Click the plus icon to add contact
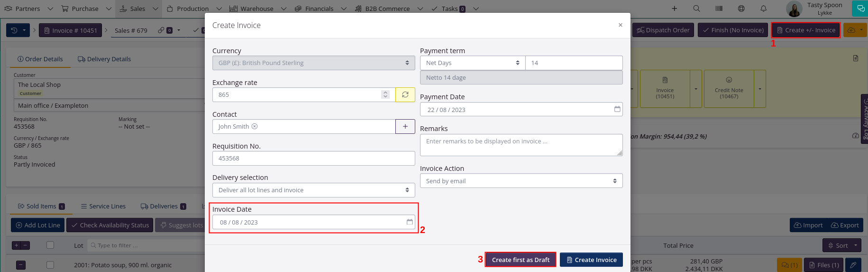This screenshot has width=868, height=272. (405, 126)
